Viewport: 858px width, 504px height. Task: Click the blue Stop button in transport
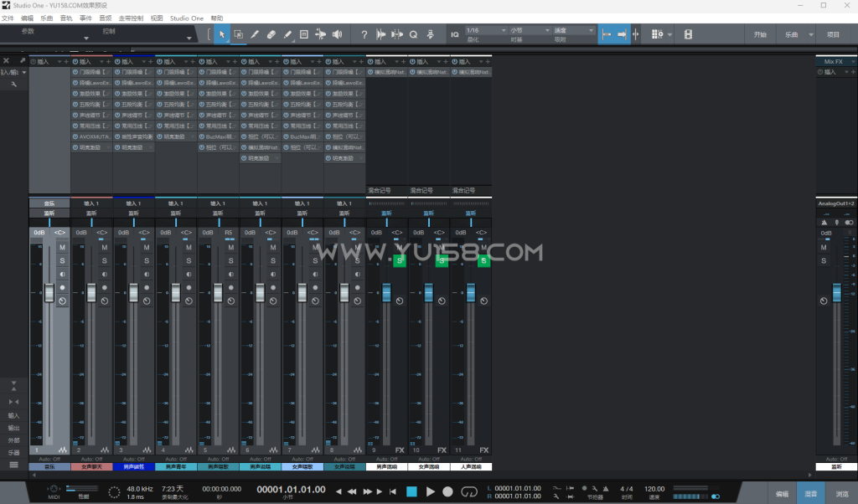point(411,491)
